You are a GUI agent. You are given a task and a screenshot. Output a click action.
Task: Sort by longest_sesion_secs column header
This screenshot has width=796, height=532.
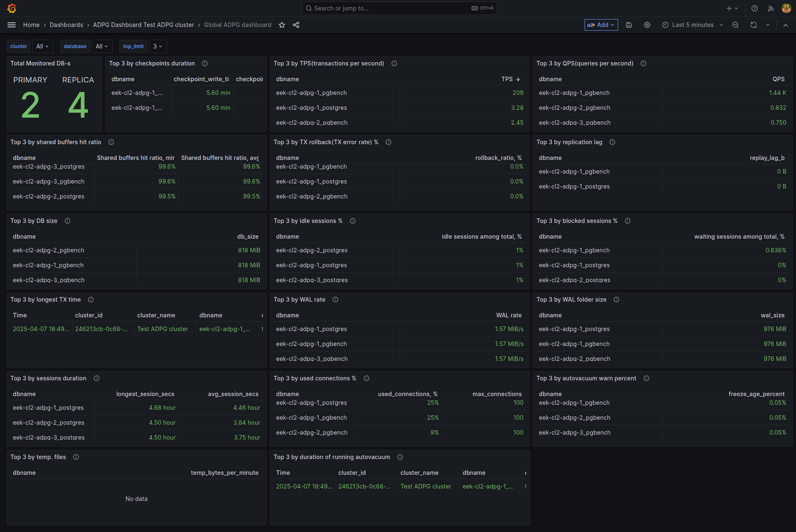(145, 394)
